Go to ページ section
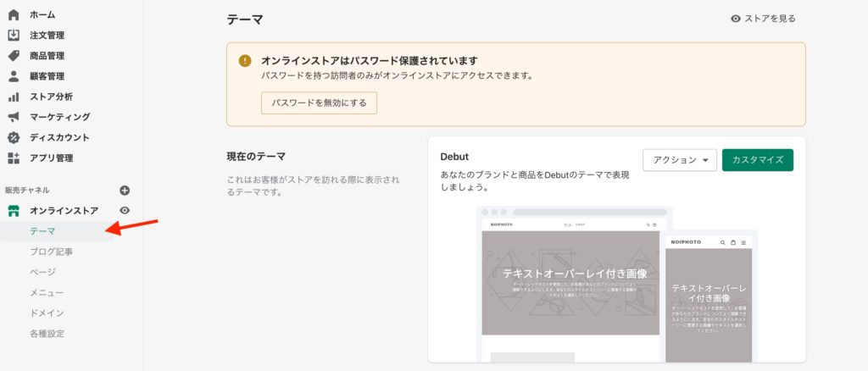The height and width of the screenshot is (371, 868). [42, 272]
